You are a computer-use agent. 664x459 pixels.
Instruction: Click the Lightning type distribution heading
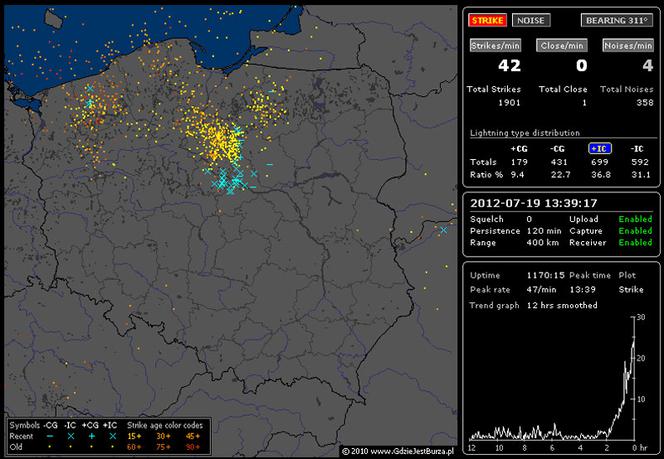click(x=525, y=133)
